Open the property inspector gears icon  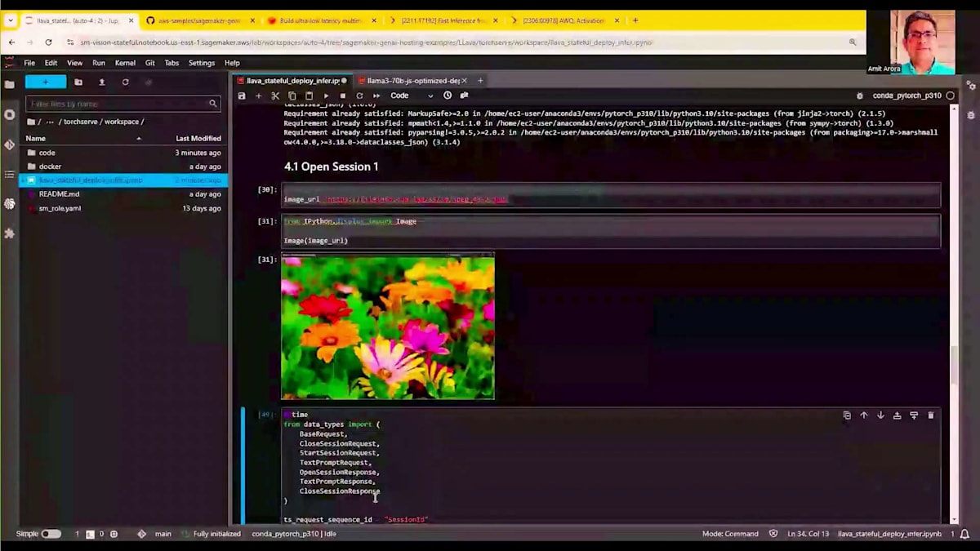point(971,85)
